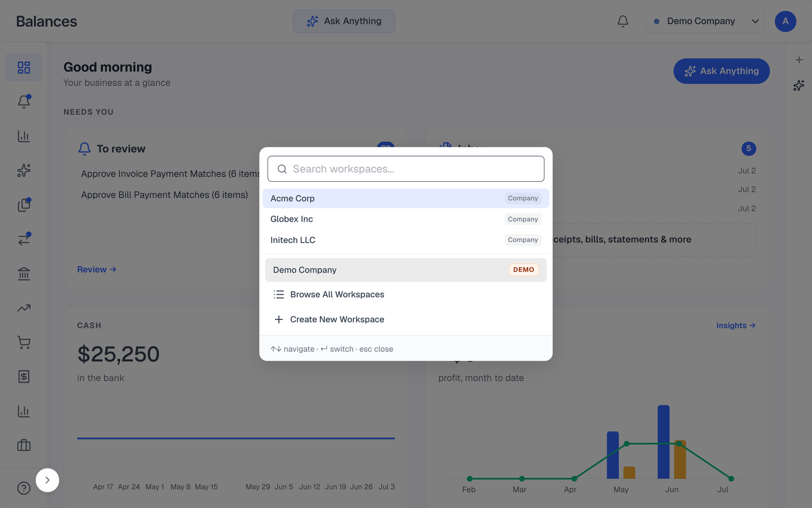
Task: Select the Demo Company workspace row
Action: (406, 270)
